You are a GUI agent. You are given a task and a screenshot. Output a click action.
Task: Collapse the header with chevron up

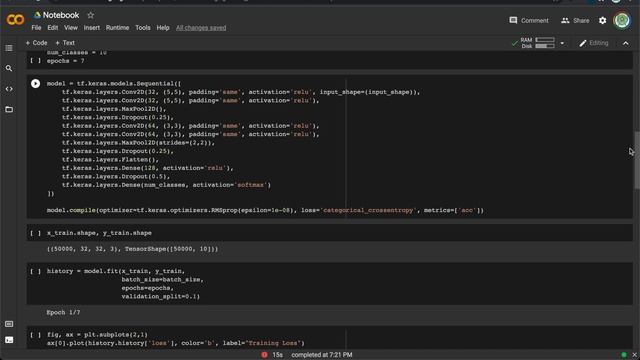point(626,43)
